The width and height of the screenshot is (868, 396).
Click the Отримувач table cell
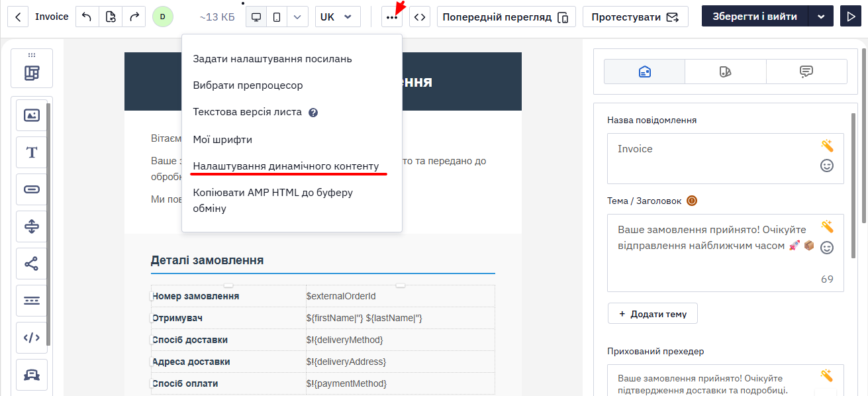point(228,318)
